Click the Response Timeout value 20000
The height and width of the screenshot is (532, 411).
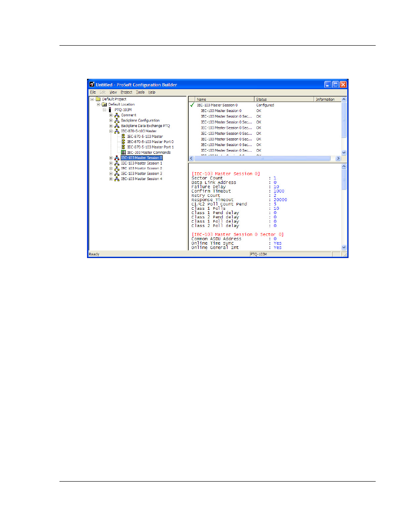[x=280, y=200]
